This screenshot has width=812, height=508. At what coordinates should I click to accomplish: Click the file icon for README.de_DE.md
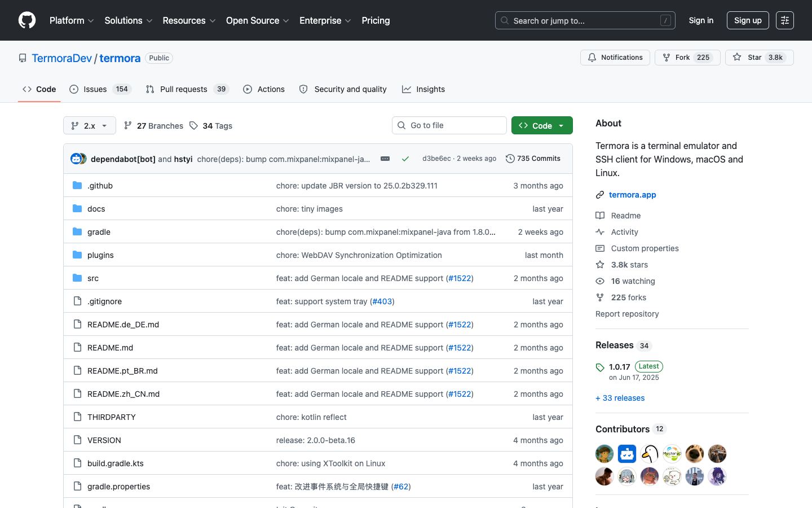(x=77, y=325)
